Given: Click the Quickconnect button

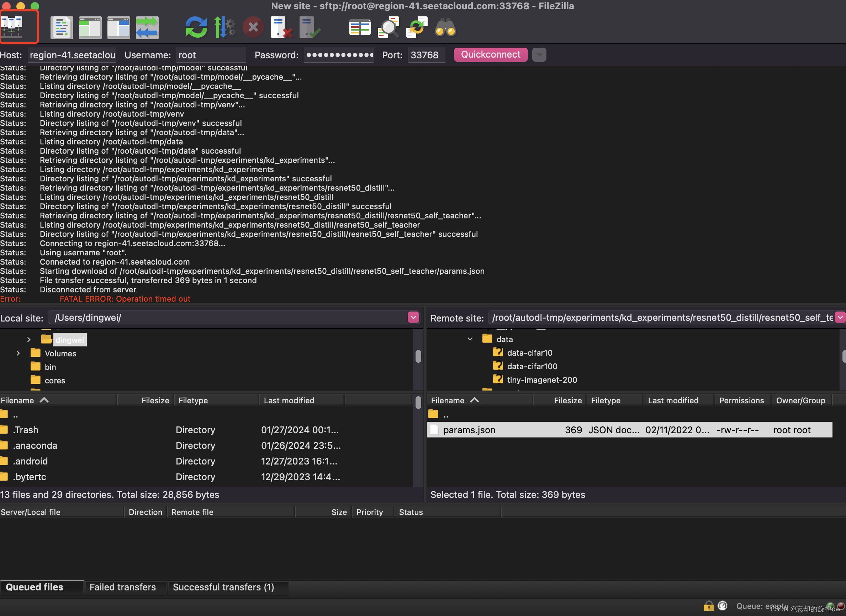Looking at the screenshot, I should coord(490,54).
